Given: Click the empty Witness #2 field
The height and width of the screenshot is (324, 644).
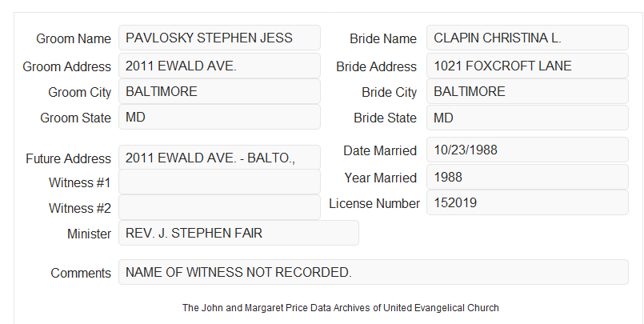Looking at the screenshot, I should pyautogui.click(x=219, y=207).
